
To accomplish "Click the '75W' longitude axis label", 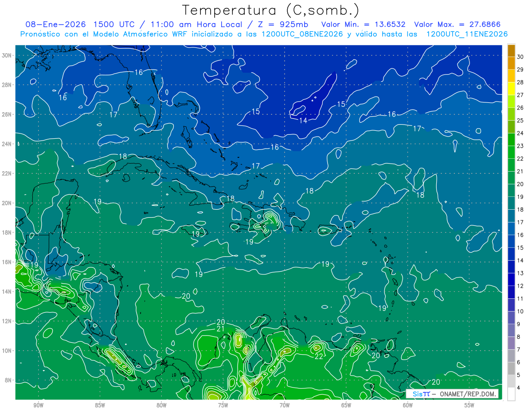I will point(223,405).
